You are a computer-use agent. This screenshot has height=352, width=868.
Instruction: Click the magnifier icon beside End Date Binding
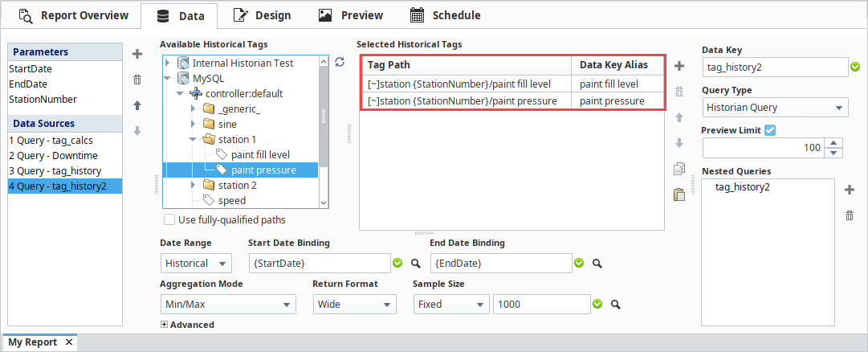pyautogui.click(x=597, y=263)
